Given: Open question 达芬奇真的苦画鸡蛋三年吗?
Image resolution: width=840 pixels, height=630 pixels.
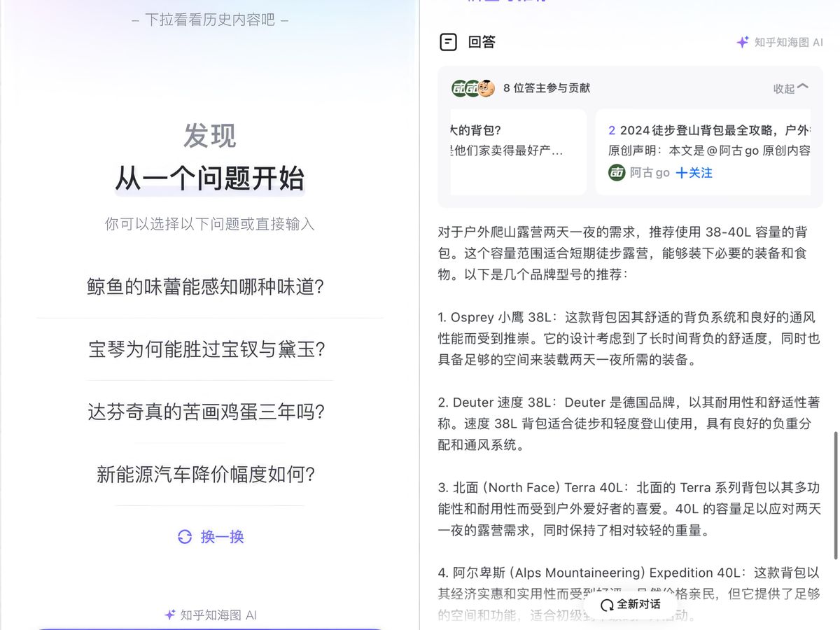Looking at the screenshot, I should click(x=209, y=412).
